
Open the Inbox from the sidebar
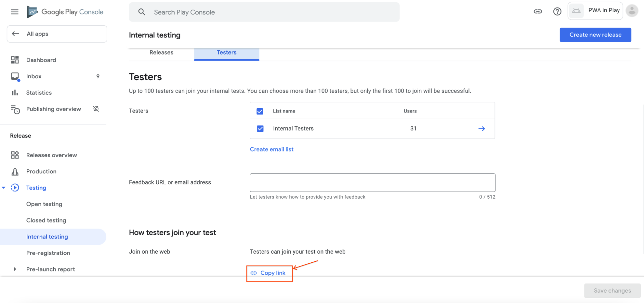tap(34, 76)
